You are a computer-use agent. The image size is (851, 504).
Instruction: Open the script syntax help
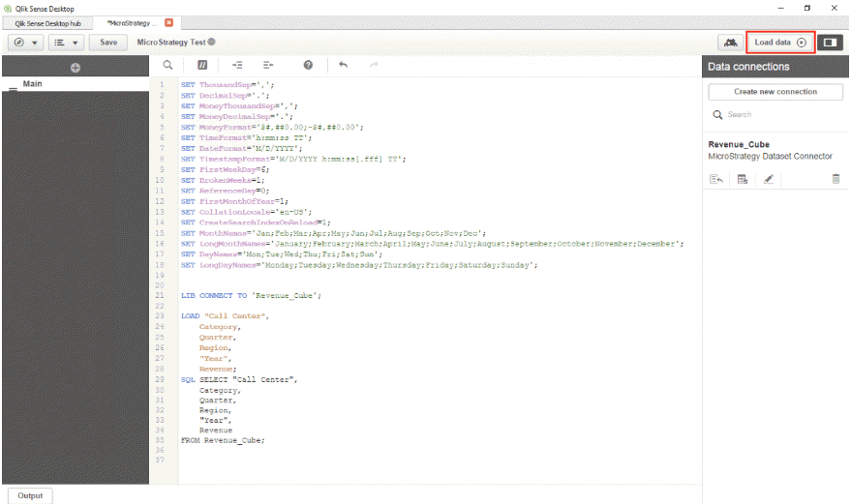308,65
